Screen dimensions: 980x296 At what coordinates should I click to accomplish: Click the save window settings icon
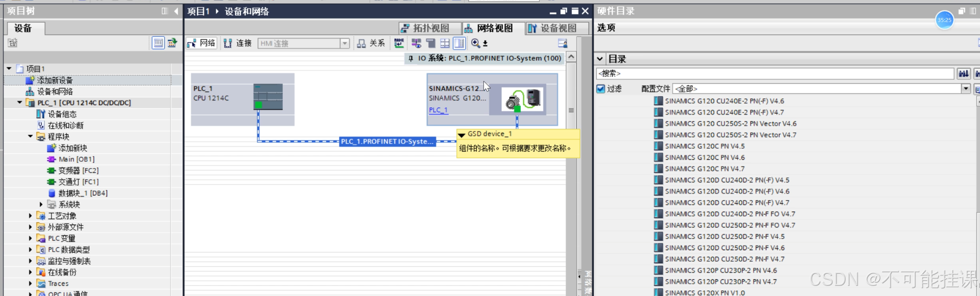click(563, 43)
